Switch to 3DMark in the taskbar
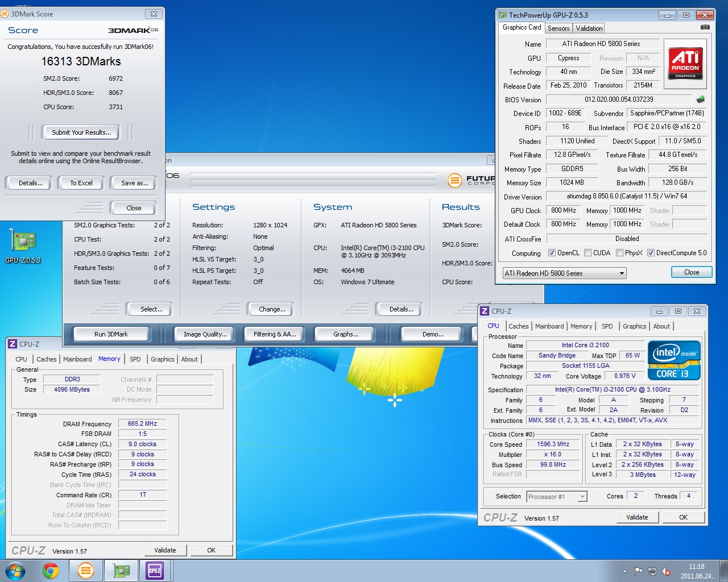 (86, 571)
